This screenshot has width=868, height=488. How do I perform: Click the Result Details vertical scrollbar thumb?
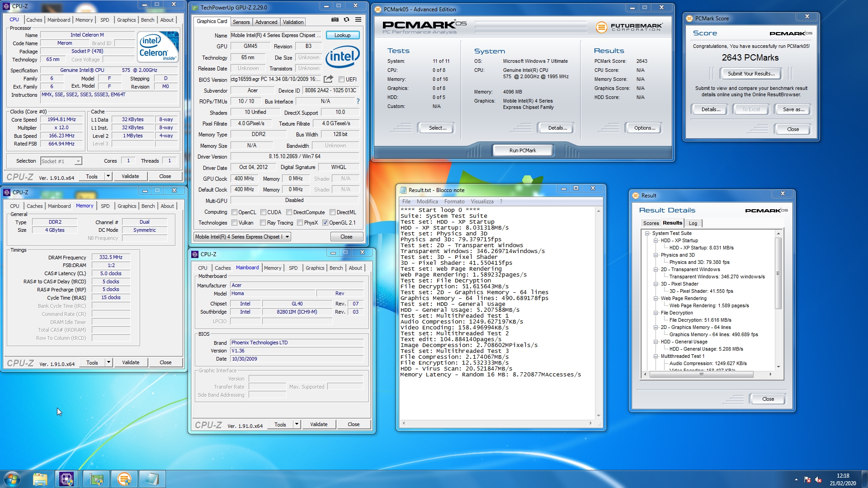778,273
